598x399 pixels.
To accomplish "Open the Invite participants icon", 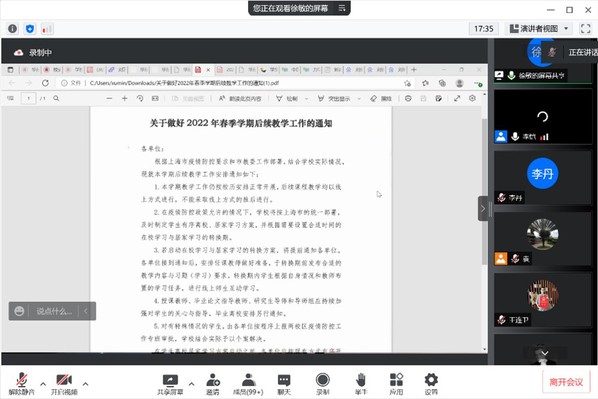I will pyautogui.click(x=213, y=384).
